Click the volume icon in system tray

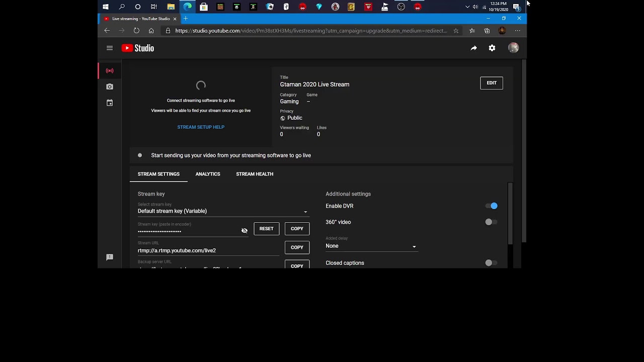(x=475, y=7)
